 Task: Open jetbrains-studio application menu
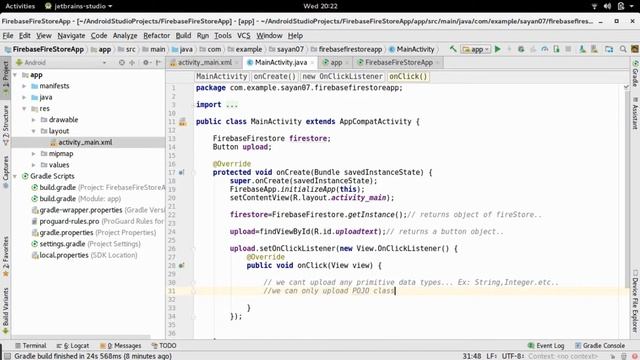(x=78, y=6)
